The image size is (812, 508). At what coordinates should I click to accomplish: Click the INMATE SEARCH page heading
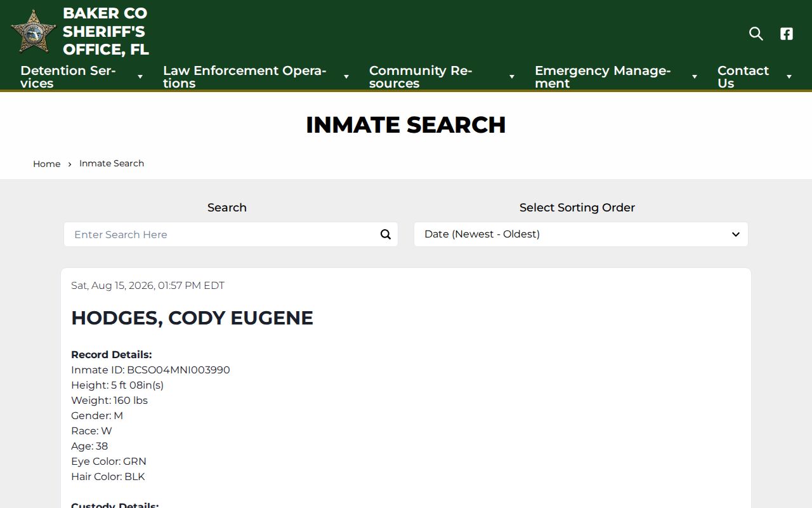point(406,125)
